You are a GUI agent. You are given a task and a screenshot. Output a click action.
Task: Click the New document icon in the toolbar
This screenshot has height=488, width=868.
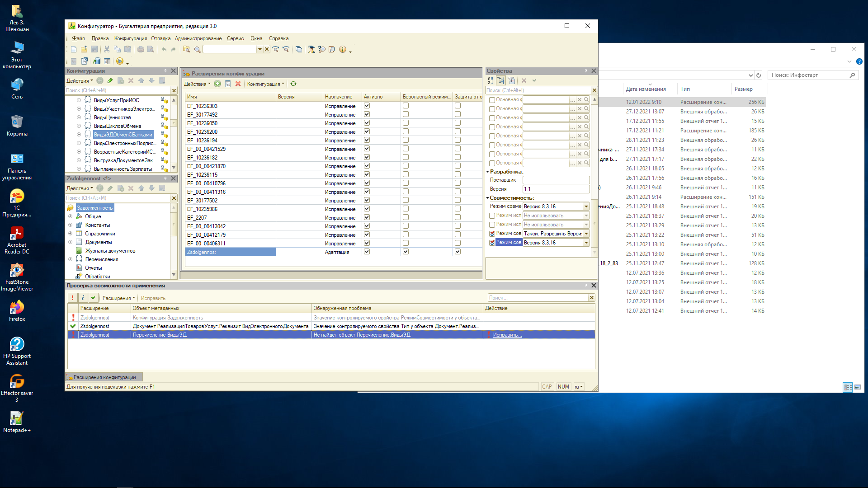tap(74, 49)
